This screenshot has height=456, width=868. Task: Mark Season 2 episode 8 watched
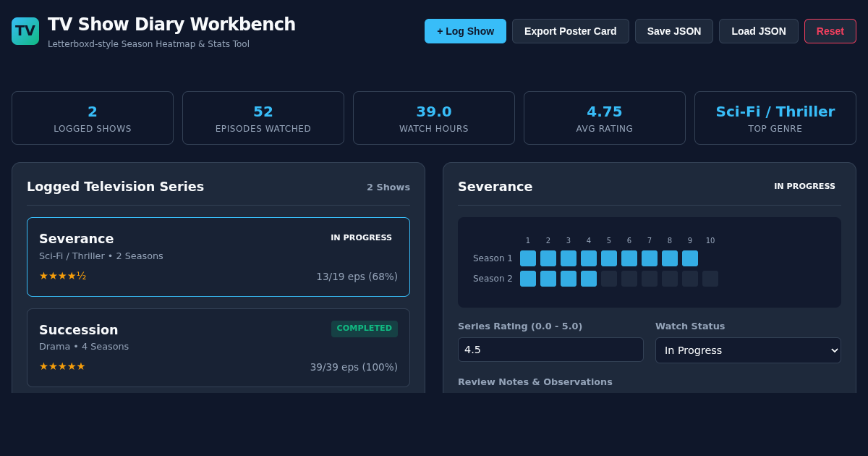[670, 279]
